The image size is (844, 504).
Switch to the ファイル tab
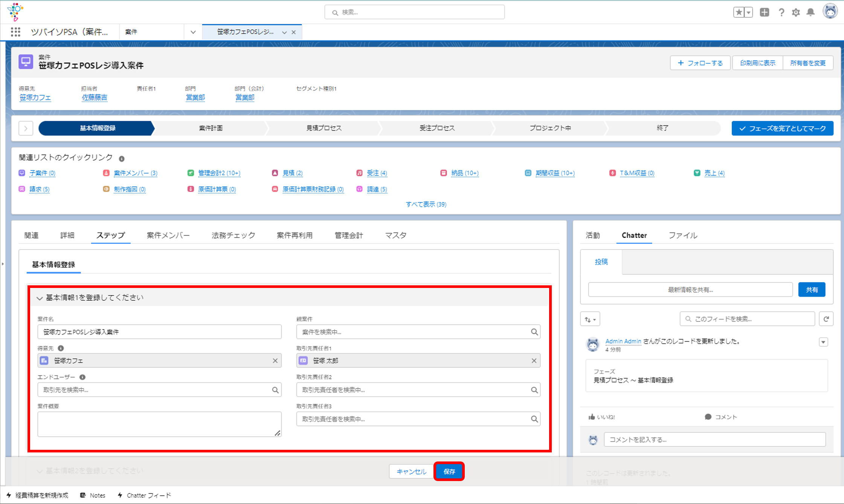pyautogui.click(x=683, y=235)
